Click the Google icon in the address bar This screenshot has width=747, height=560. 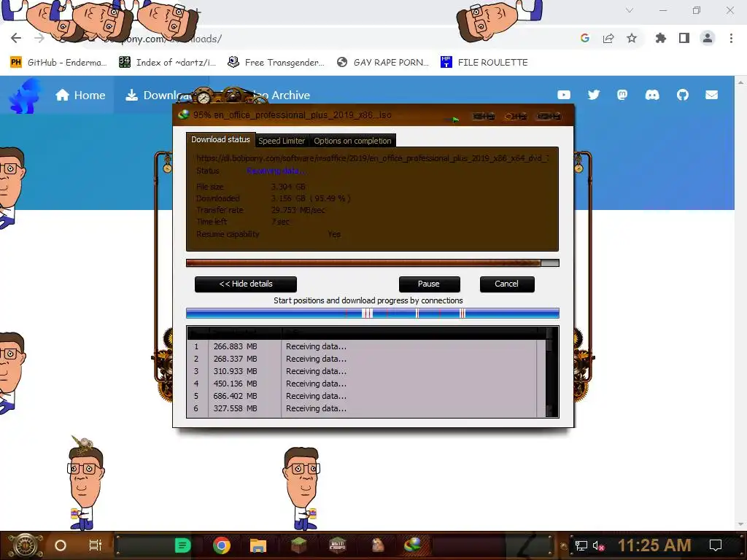[x=585, y=38]
